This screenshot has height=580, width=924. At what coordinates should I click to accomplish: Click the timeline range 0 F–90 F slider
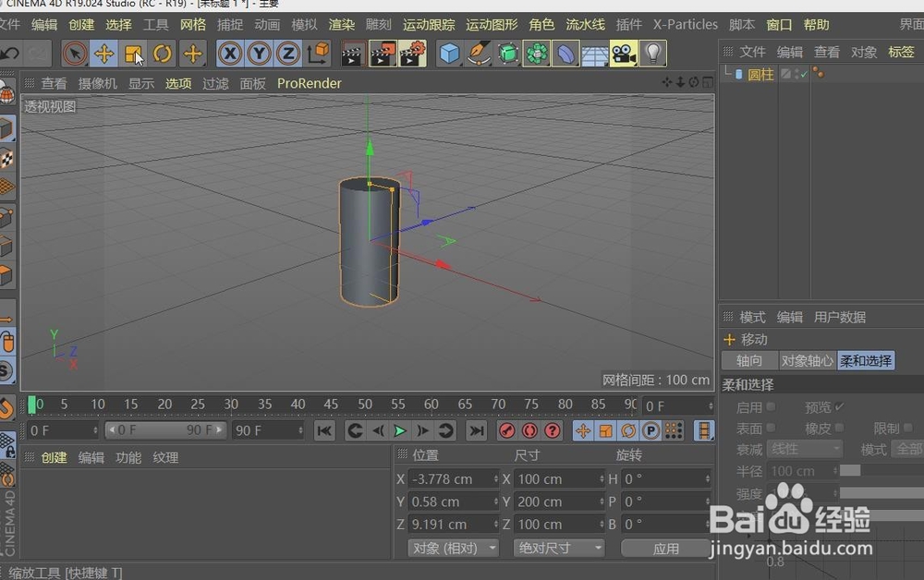click(x=165, y=430)
